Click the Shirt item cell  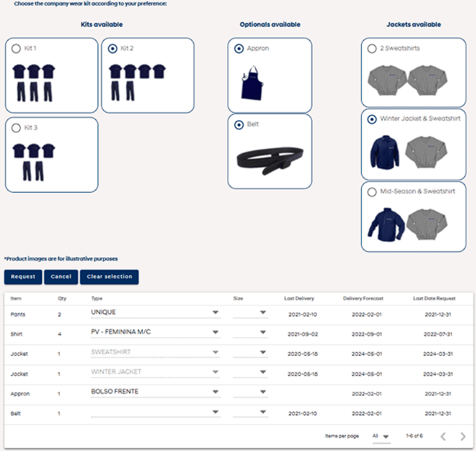[17, 334]
